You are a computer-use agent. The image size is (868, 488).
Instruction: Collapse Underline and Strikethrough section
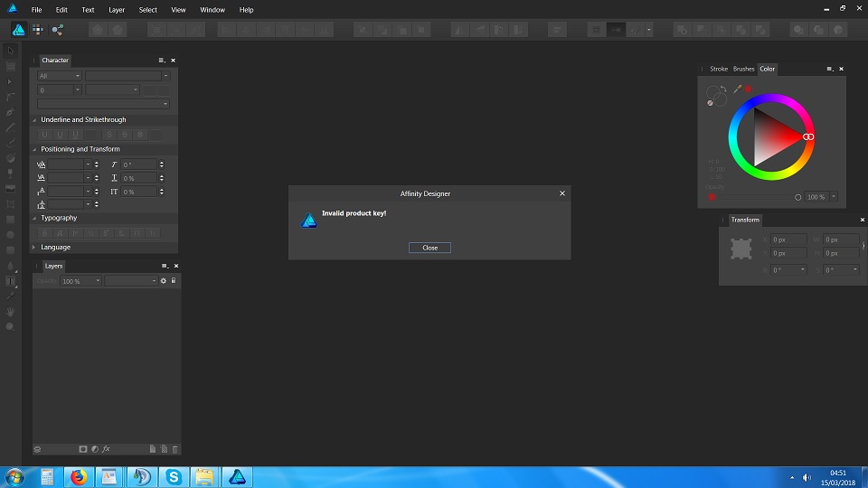click(x=34, y=119)
